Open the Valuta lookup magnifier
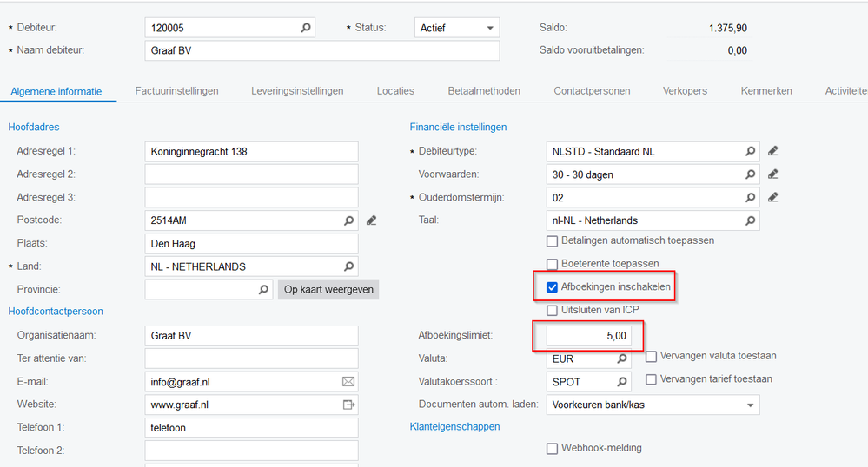The height and width of the screenshot is (467, 868). point(621,358)
